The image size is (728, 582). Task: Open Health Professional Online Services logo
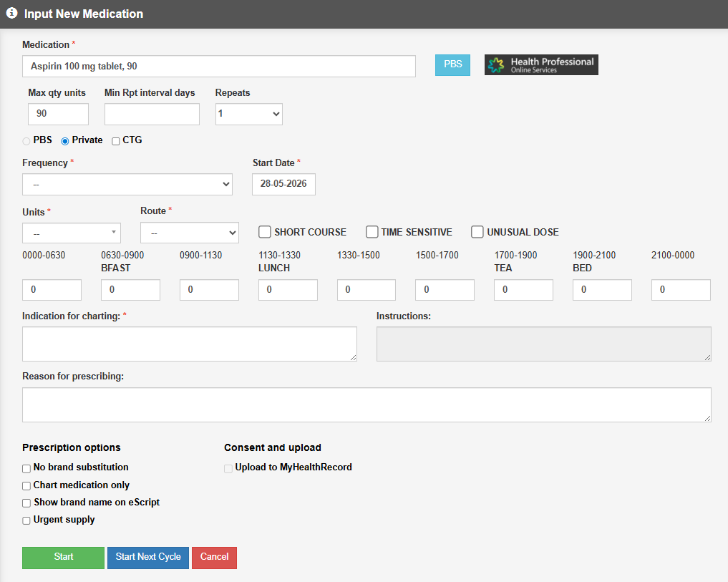click(541, 65)
